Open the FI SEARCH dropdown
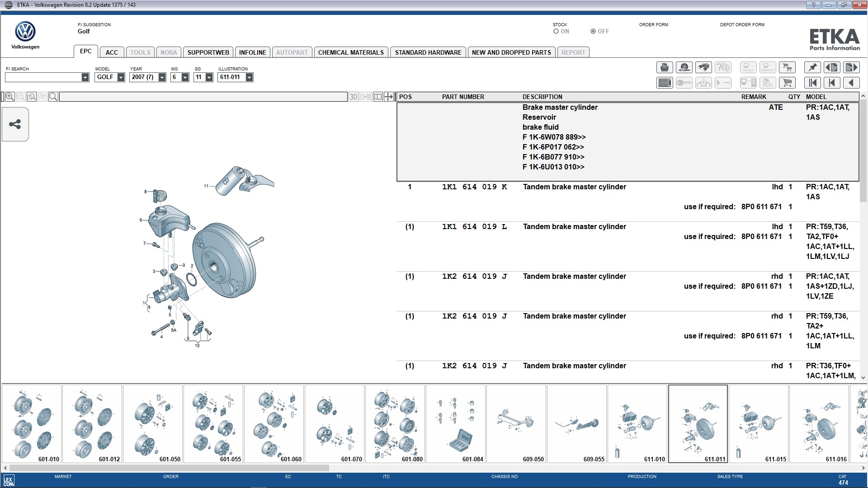 (85, 77)
